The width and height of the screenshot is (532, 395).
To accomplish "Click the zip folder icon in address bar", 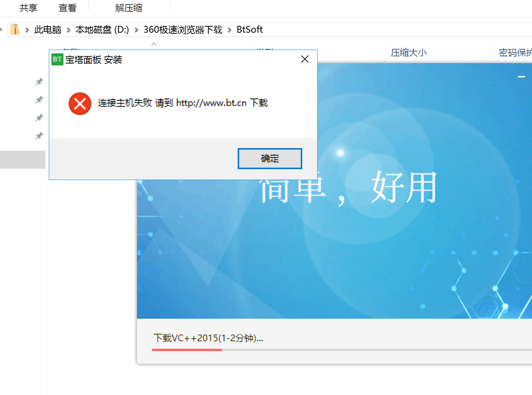I will [x=15, y=29].
